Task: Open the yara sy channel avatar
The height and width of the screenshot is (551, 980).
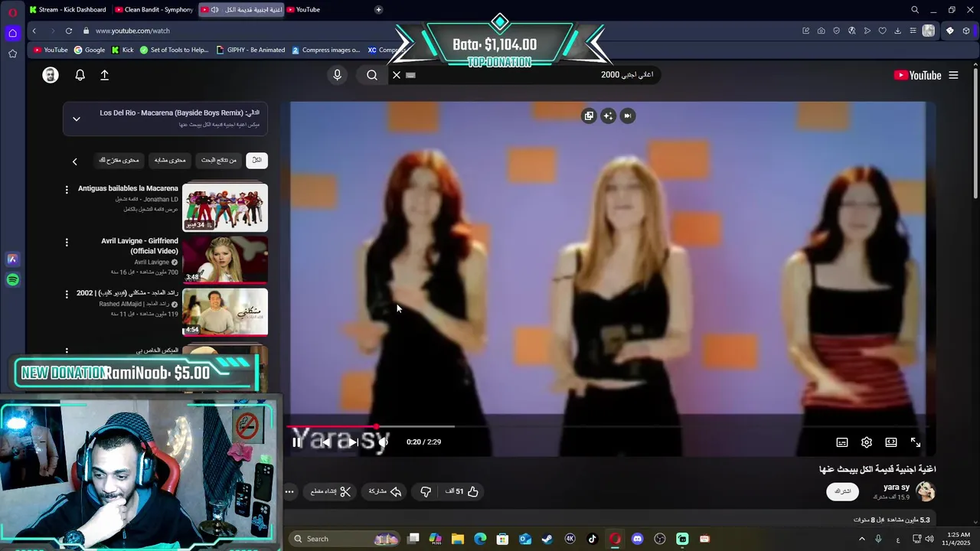Action: coord(926,491)
